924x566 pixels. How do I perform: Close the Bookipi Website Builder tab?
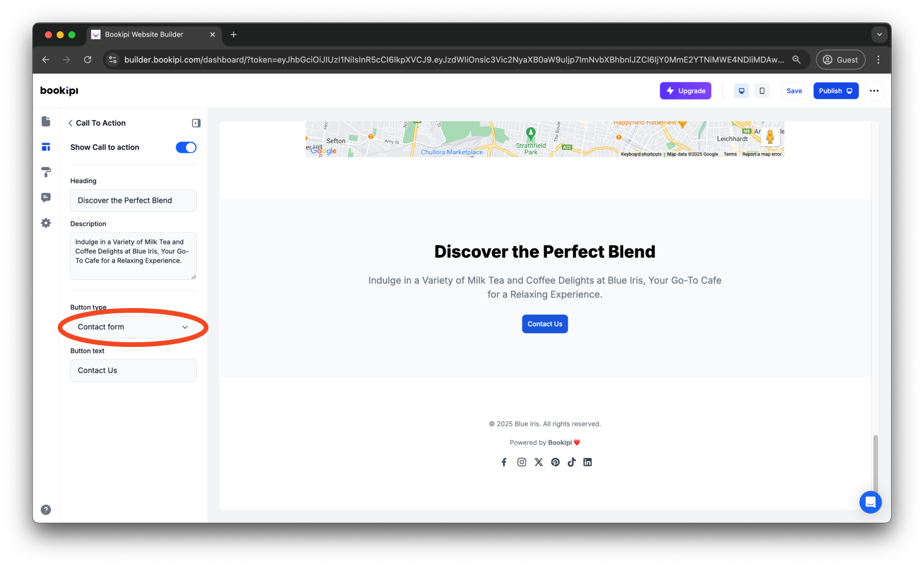213,35
